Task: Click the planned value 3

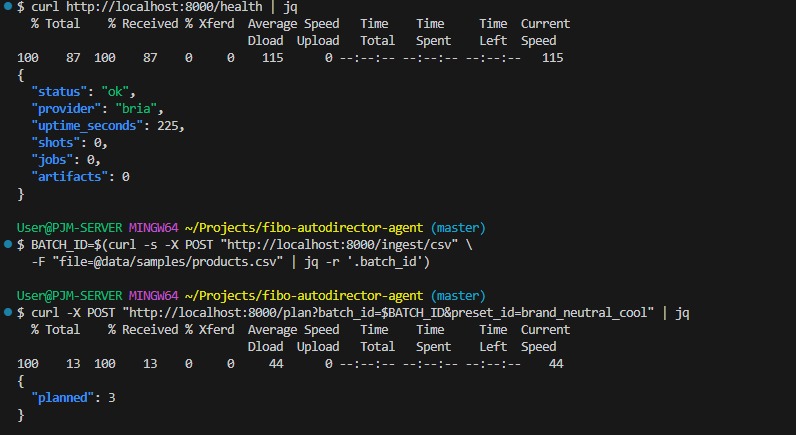Action: coord(112,398)
